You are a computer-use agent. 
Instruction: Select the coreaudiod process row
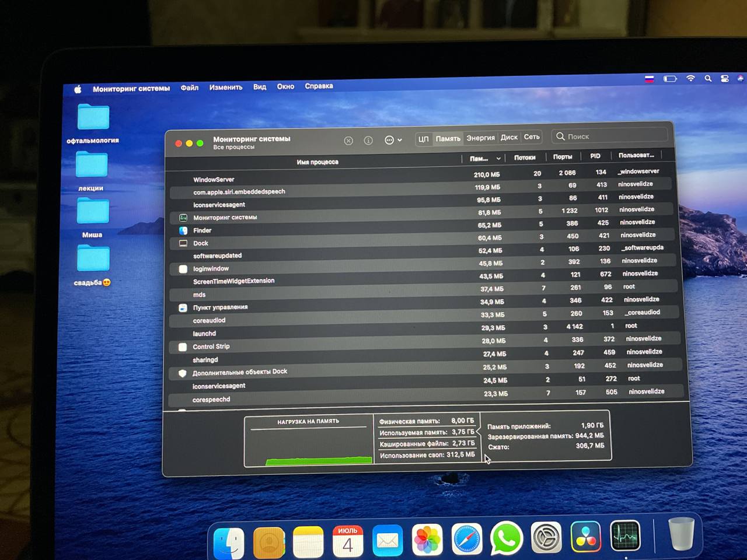(425, 318)
